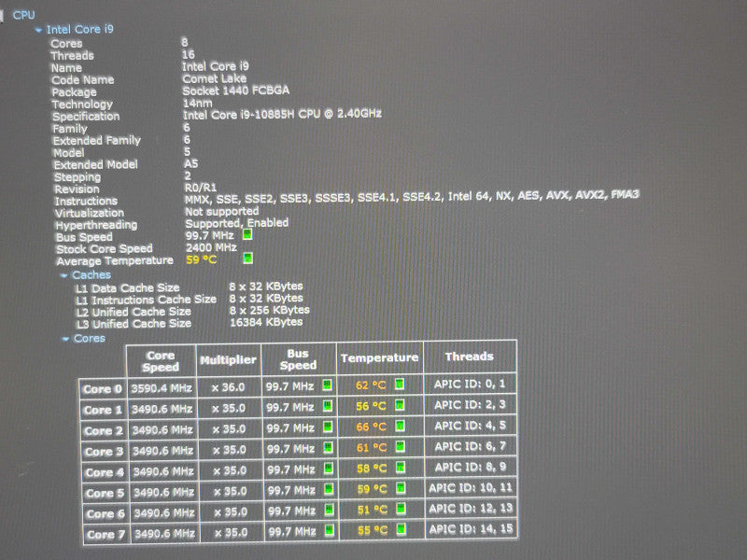Click the Core 0 row label
Image resolution: width=747 pixels, height=560 pixels.
pyautogui.click(x=103, y=389)
